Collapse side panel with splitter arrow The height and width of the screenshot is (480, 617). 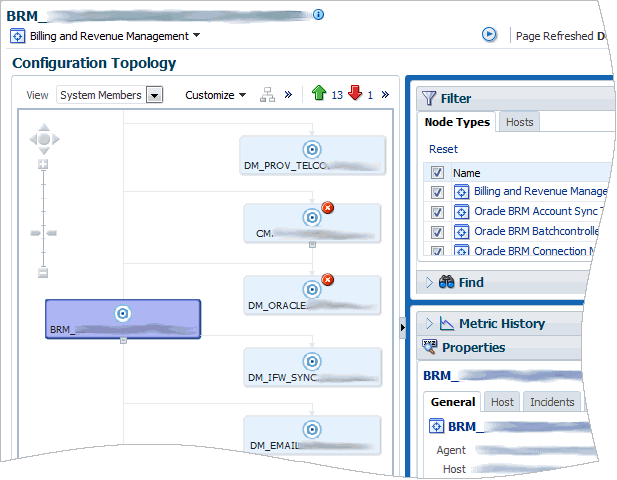tap(402, 327)
